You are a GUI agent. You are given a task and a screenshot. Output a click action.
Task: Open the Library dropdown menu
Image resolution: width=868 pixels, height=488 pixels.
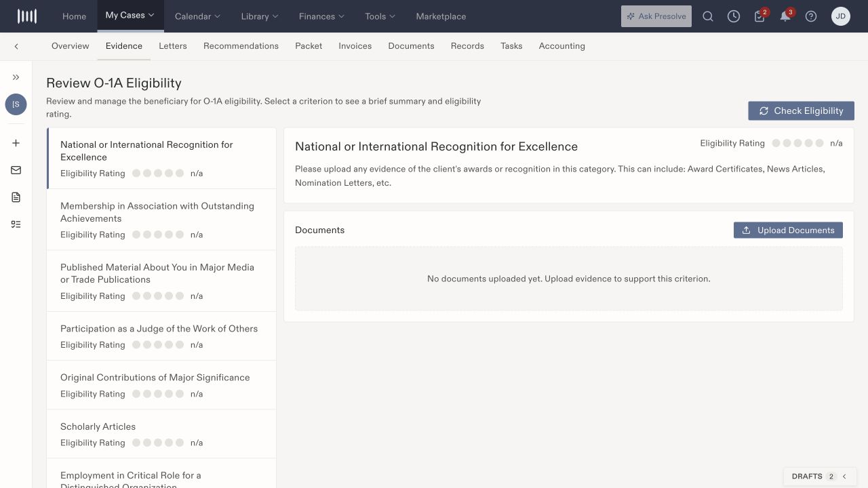pos(260,16)
